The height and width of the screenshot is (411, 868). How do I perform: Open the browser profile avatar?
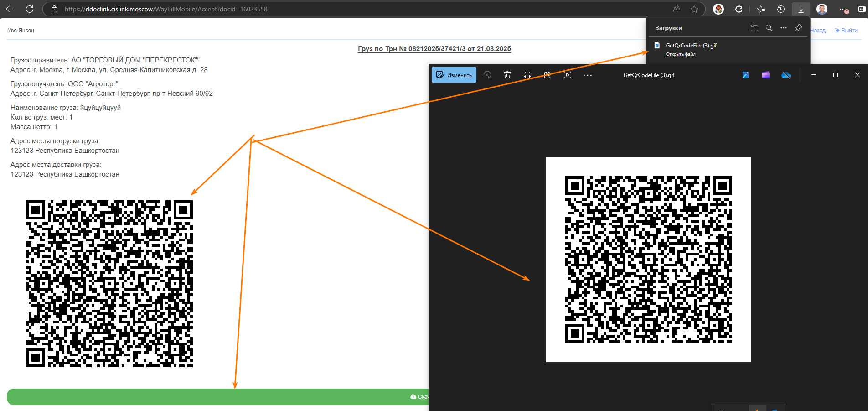tap(822, 9)
